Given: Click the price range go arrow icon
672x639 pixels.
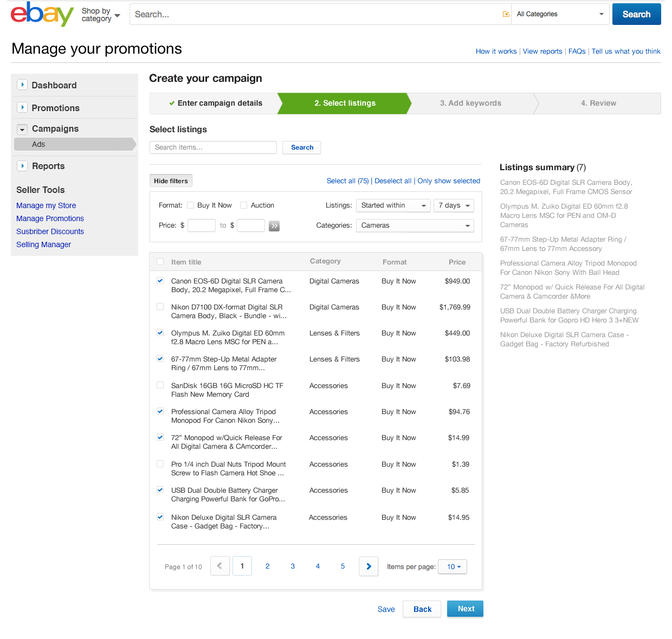Looking at the screenshot, I should point(275,226).
